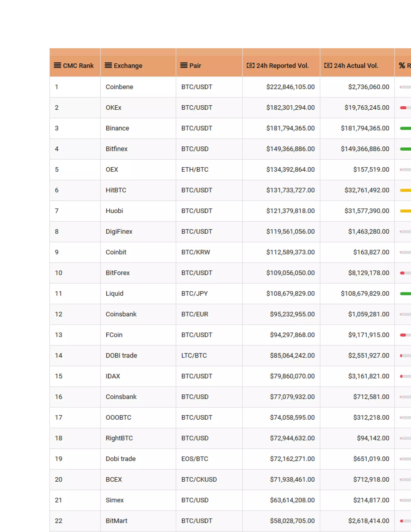Click the money icon beside 24h Actual Vol.
Image resolution: width=411 pixels, height=532 pixels.
[328, 65]
